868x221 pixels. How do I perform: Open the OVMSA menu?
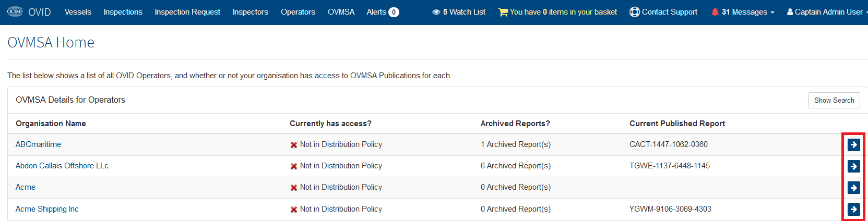pyautogui.click(x=341, y=11)
